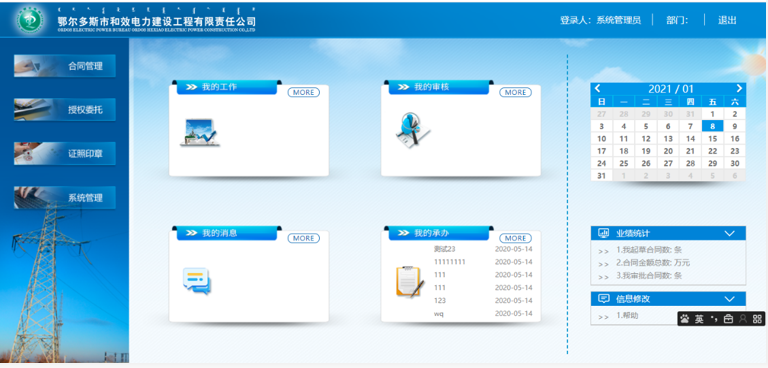Click MORE in 我的工作 panel
Screen dimensions: 768x368
303,92
